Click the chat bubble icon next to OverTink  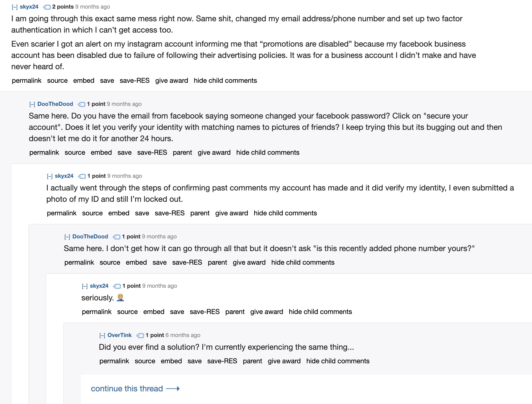139,335
